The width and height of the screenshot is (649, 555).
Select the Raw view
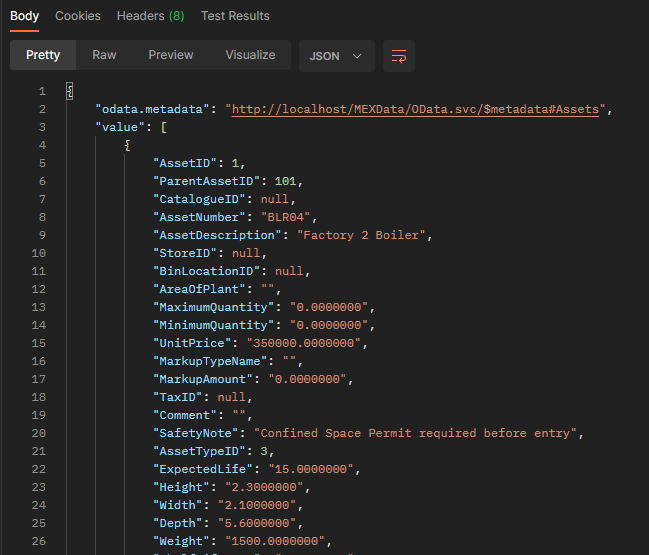click(104, 55)
